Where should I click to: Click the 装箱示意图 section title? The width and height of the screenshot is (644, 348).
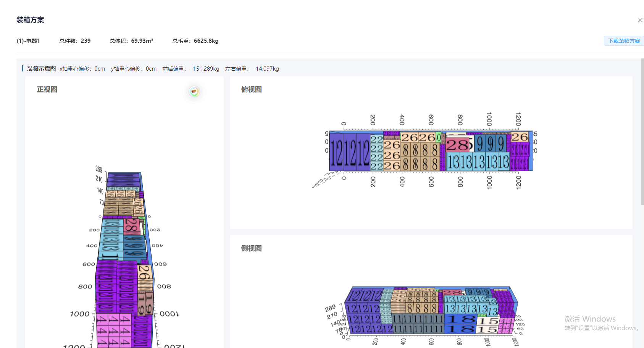[41, 69]
